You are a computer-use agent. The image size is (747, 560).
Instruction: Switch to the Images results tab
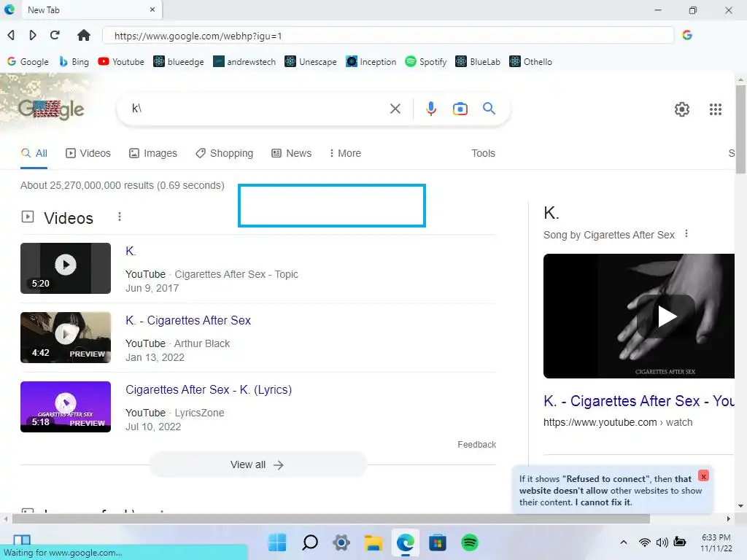[153, 153]
